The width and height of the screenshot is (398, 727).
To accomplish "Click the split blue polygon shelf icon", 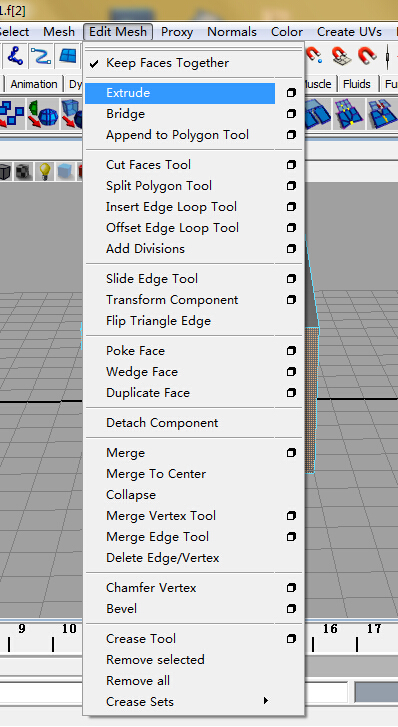I will 318,114.
